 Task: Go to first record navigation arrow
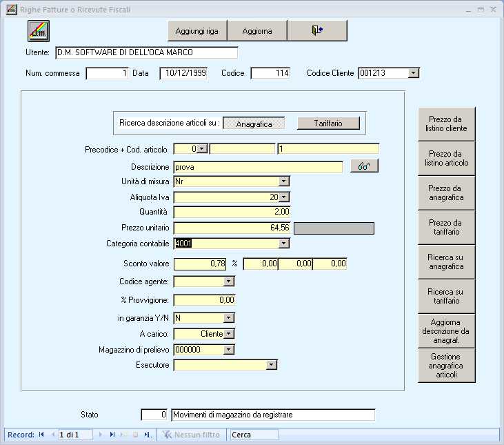[x=41, y=435]
